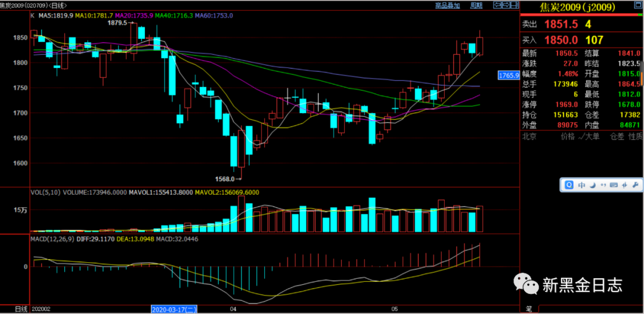Image resolution: width=644 pixels, height=314 pixels.
Task: Click the buy price 1850.0
Action: point(561,40)
